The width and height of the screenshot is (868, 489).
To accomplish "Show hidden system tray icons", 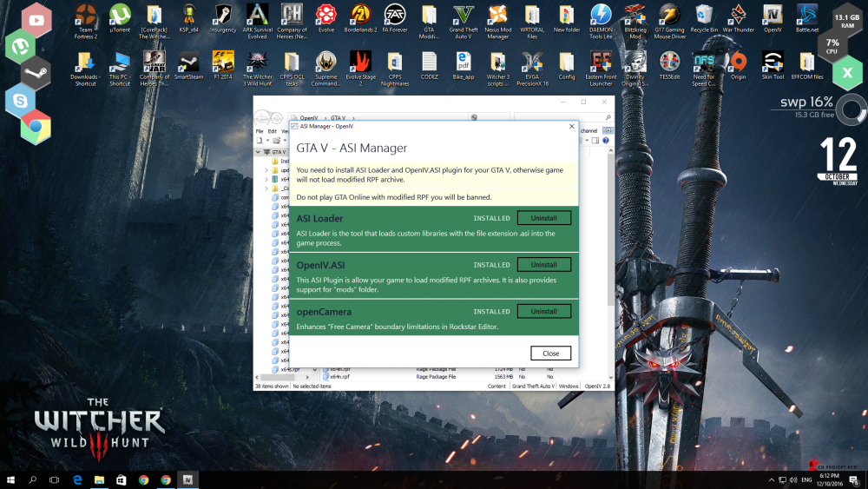I will coord(771,479).
